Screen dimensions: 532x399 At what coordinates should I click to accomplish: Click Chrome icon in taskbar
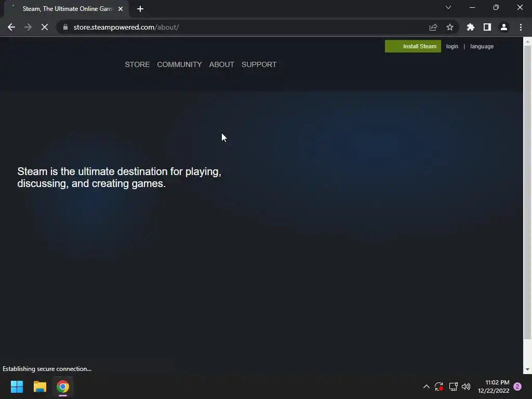point(63,387)
